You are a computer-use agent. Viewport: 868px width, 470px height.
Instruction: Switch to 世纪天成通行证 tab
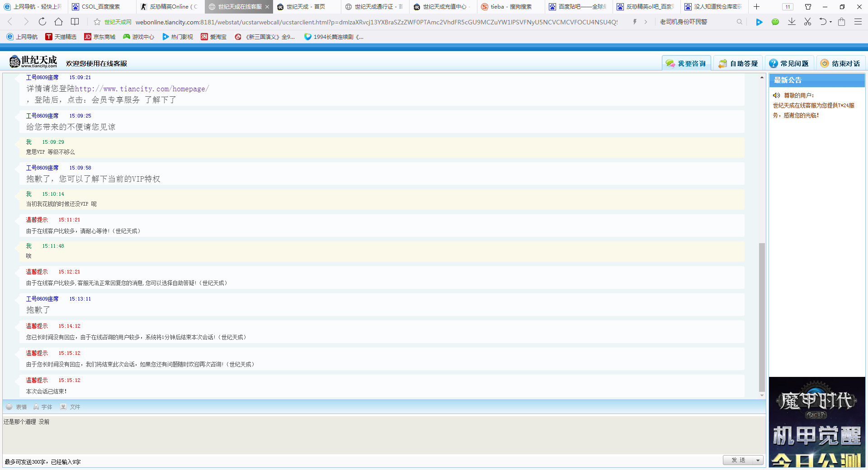375,7
